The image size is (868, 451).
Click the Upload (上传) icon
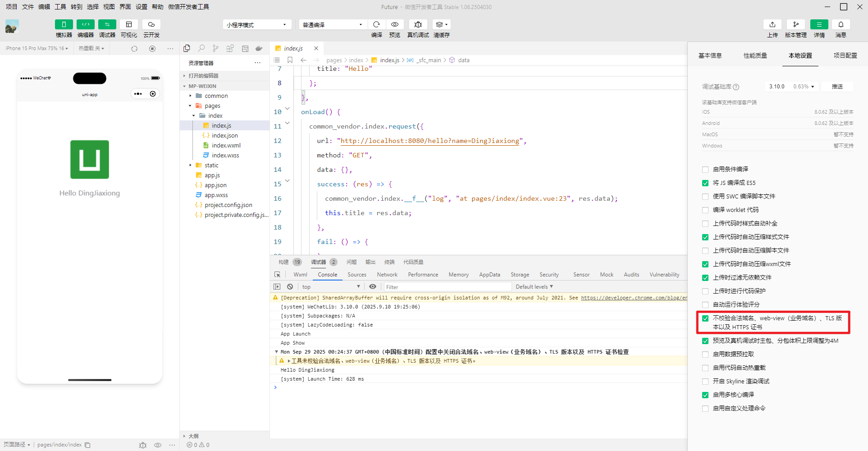coord(772,24)
